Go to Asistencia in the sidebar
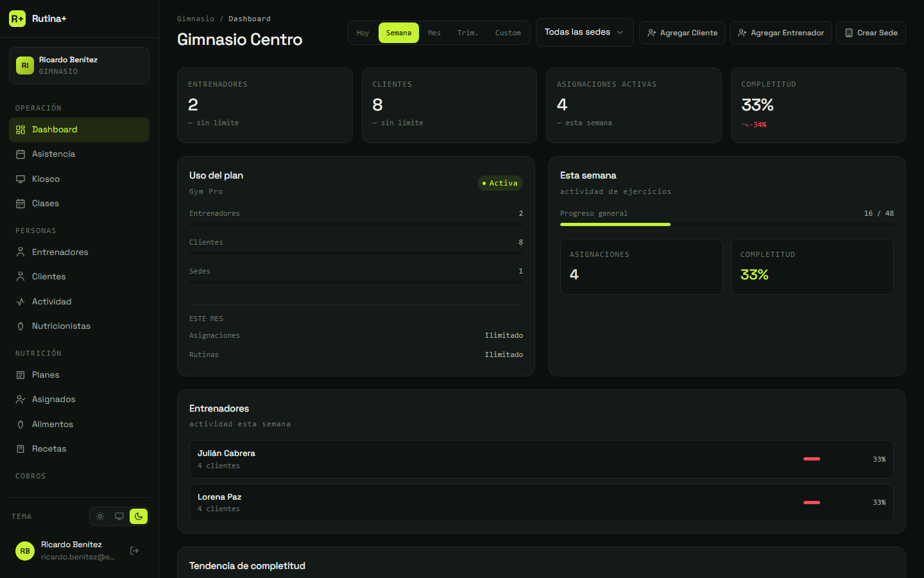 point(79,154)
